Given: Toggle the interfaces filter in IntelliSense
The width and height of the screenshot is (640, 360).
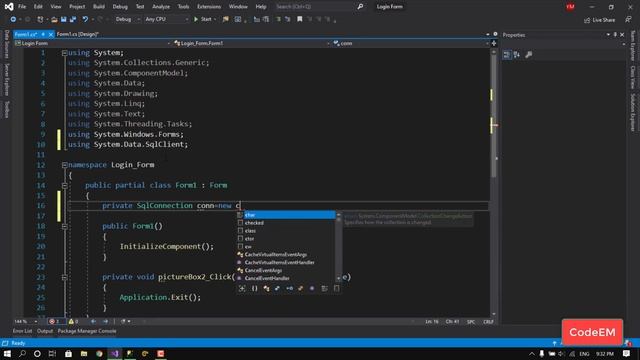Looking at the screenshot, I should click(x=289, y=289).
